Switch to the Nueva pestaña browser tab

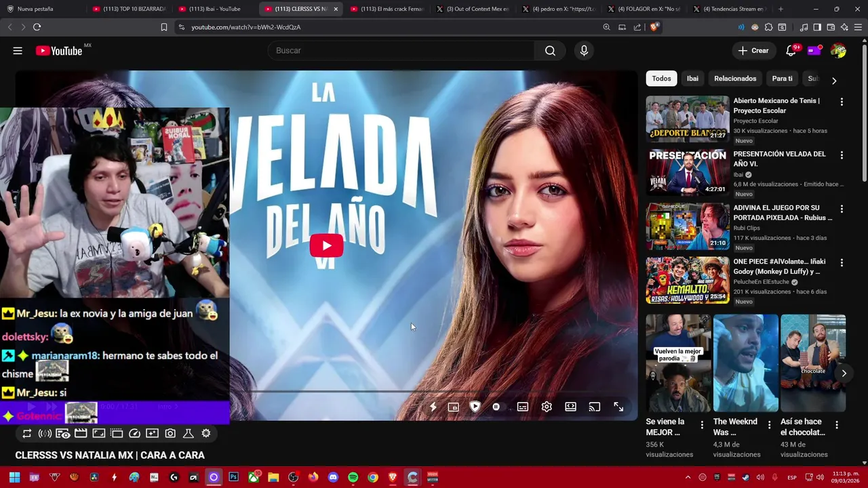(43, 9)
